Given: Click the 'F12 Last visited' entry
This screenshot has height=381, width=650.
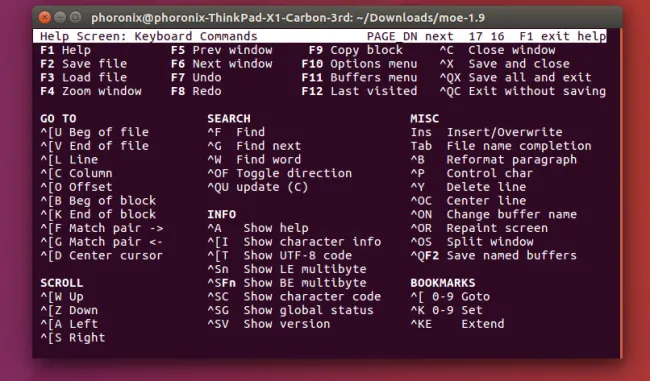Looking at the screenshot, I should [x=359, y=91].
